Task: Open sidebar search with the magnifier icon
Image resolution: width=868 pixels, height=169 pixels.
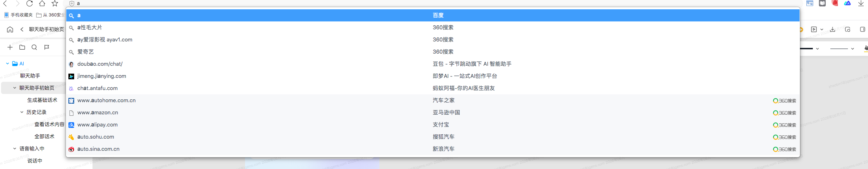Action: 34,47
